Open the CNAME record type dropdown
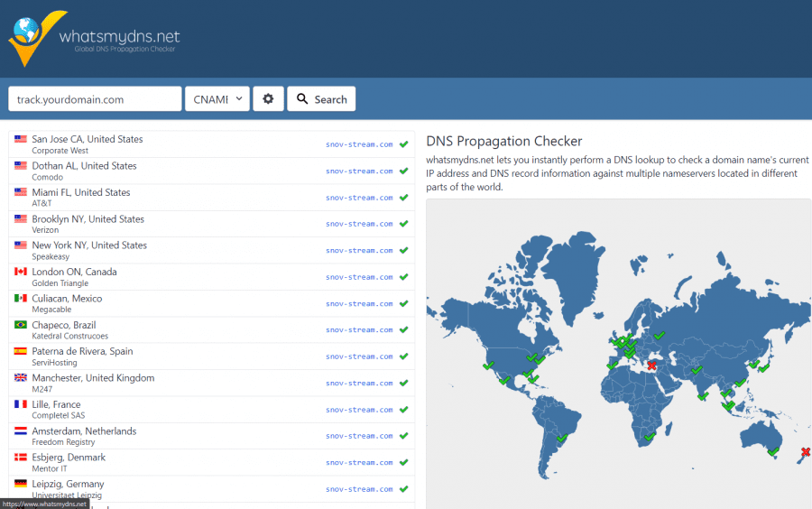This screenshot has width=812, height=509. pyautogui.click(x=217, y=98)
